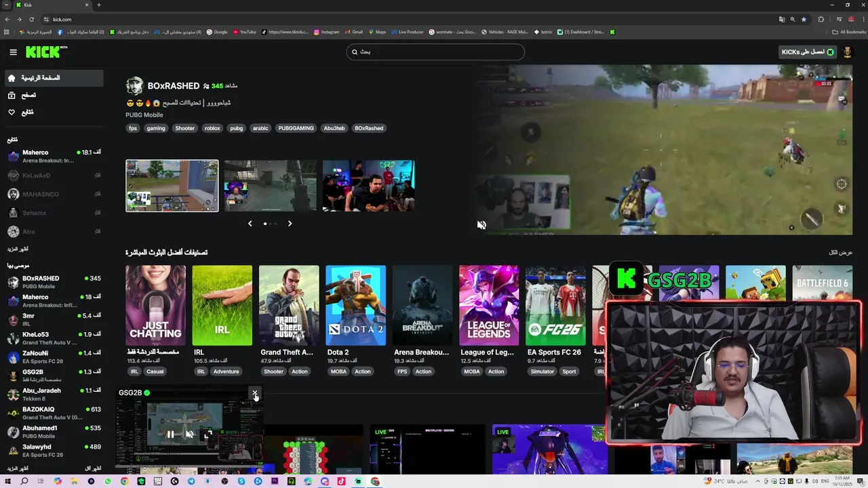Select the Abu3teb tag

pyautogui.click(x=334, y=128)
